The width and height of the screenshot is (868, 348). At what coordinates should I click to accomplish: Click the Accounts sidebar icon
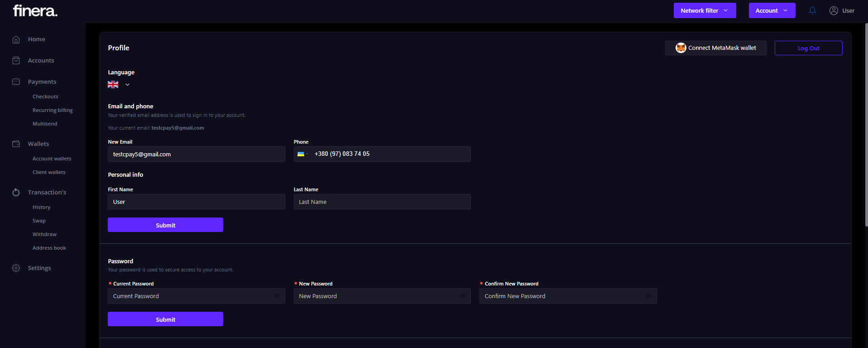tap(16, 61)
